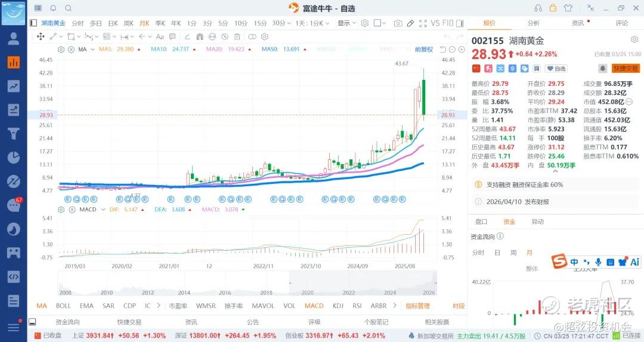Toggle the bottom panel collapse icon

[32, 322]
